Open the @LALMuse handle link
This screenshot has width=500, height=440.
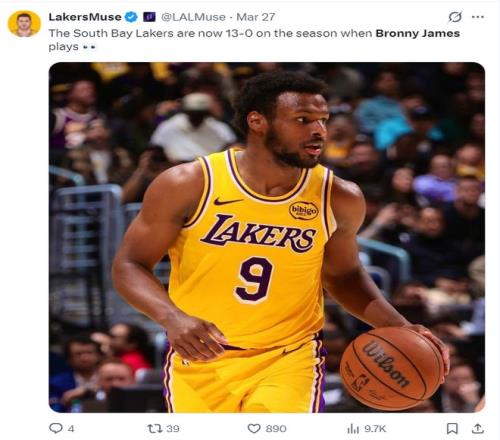coord(193,17)
